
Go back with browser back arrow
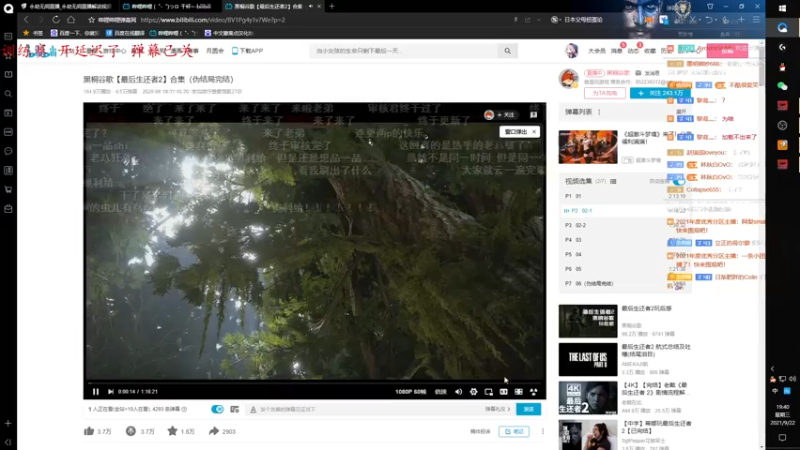(27, 20)
